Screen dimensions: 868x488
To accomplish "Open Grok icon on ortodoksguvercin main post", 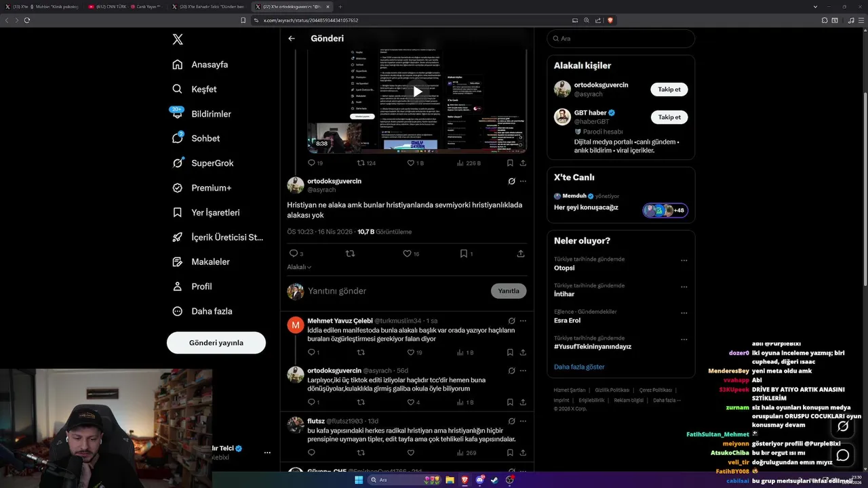I will pos(511,181).
